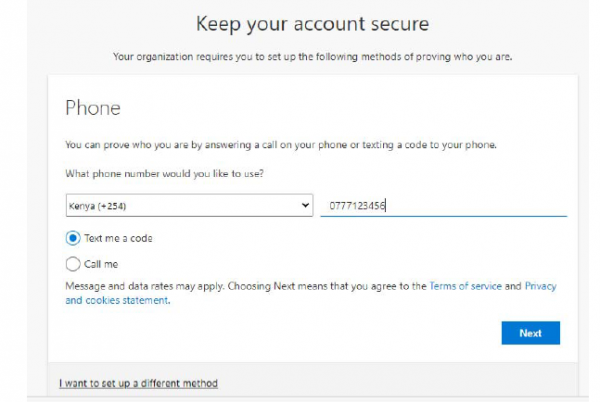Image resolution: width=600 pixels, height=402 pixels.
Task: Click the Phone section heading
Action: (x=93, y=107)
